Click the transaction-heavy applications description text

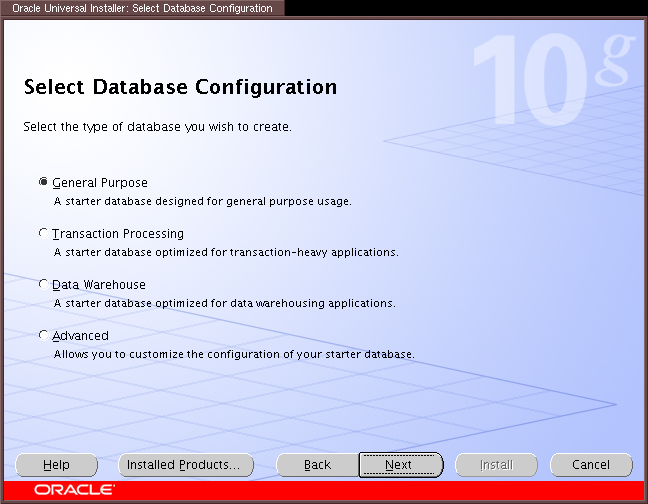click(x=226, y=252)
